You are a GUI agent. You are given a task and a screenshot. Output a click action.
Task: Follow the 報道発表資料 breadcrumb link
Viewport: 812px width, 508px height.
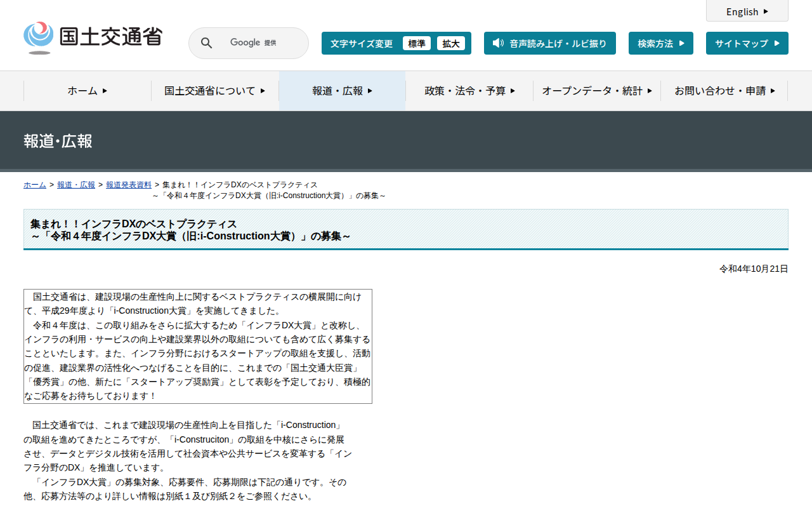(129, 185)
